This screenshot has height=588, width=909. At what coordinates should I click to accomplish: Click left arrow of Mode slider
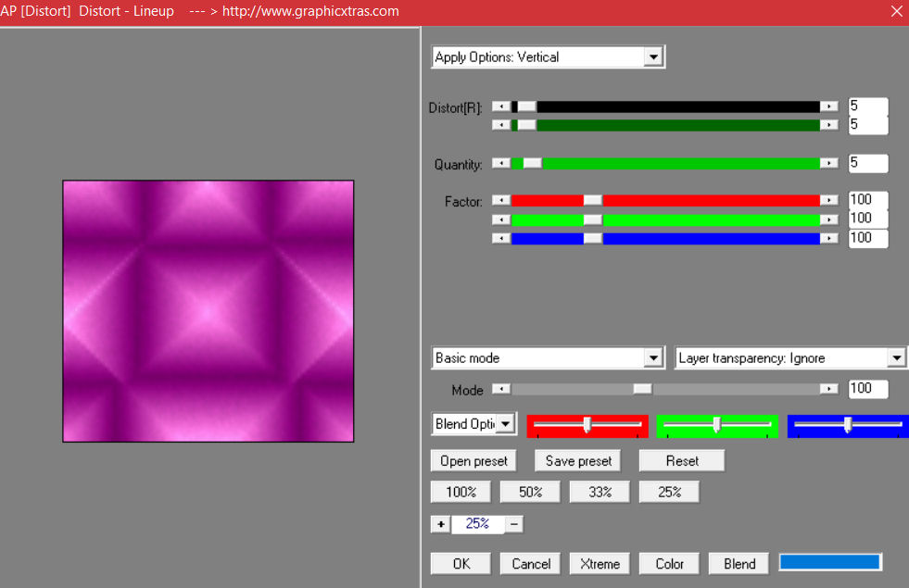(501, 389)
